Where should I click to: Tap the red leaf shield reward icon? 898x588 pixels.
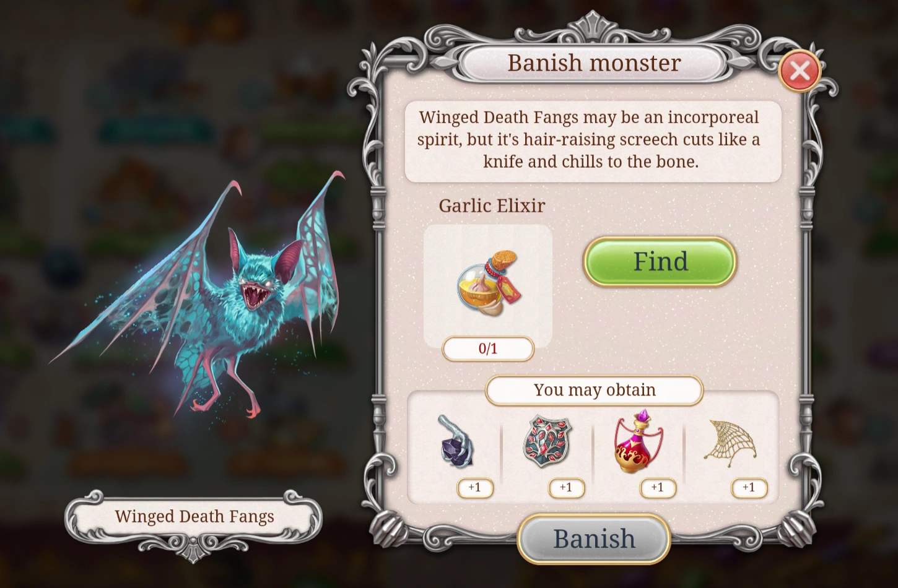pyautogui.click(x=547, y=441)
